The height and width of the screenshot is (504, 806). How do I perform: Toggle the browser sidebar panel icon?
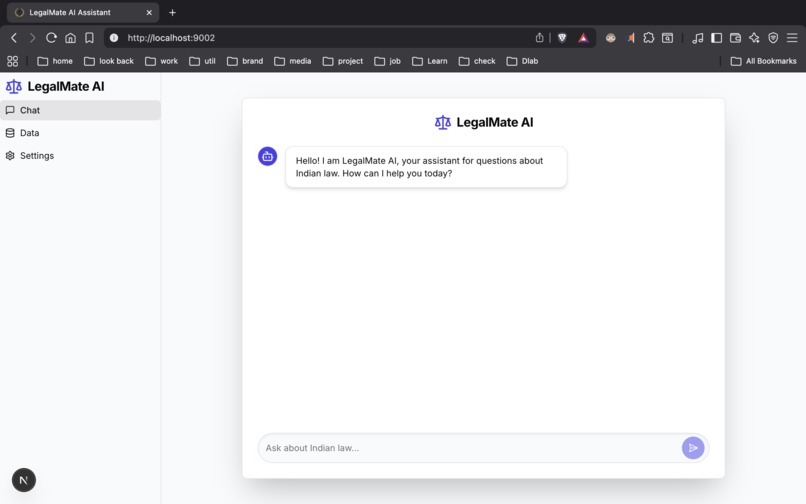[717, 38]
